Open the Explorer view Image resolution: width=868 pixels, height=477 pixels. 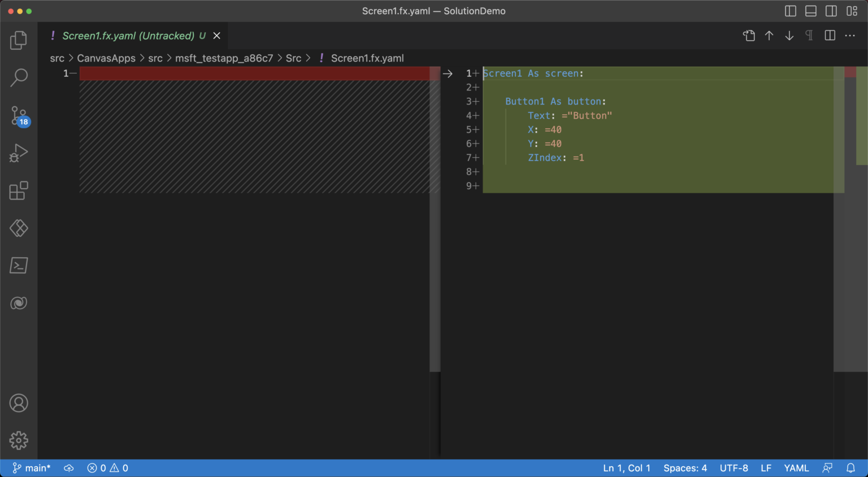tap(19, 40)
